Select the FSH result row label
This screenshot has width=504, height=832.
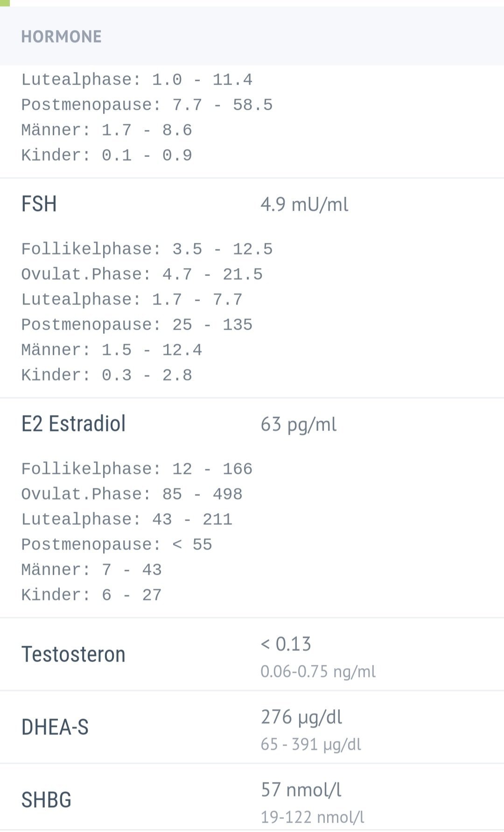point(39,204)
